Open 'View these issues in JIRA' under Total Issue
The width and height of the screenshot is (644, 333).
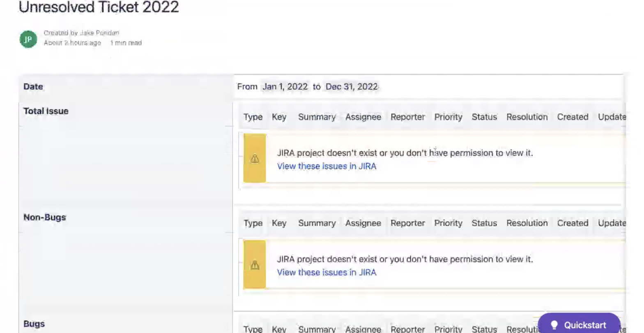click(327, 166)
